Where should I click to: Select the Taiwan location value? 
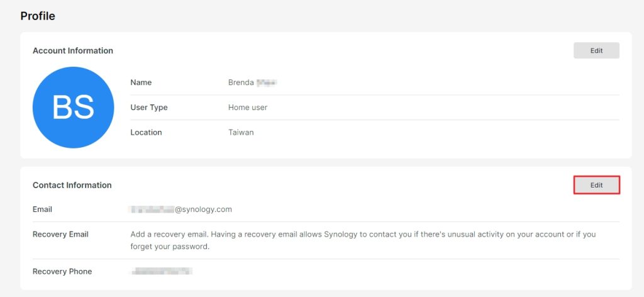[x=241, y=133]
